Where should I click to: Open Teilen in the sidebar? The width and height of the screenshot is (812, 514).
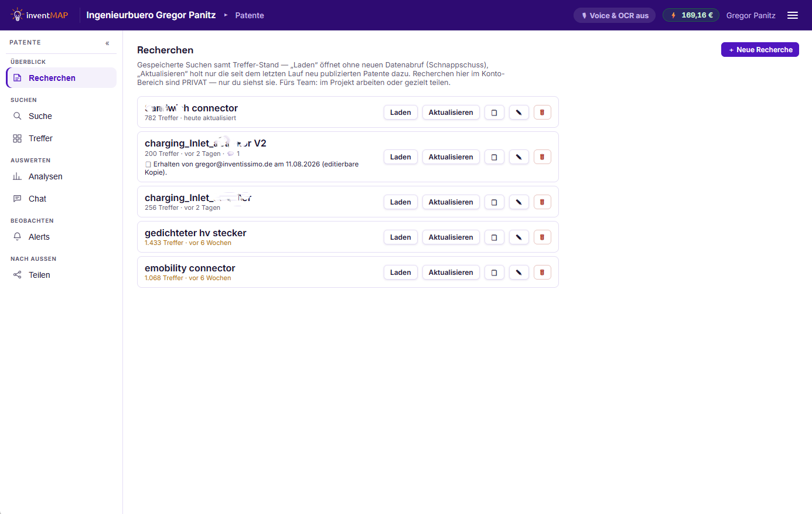click(62, 275)
